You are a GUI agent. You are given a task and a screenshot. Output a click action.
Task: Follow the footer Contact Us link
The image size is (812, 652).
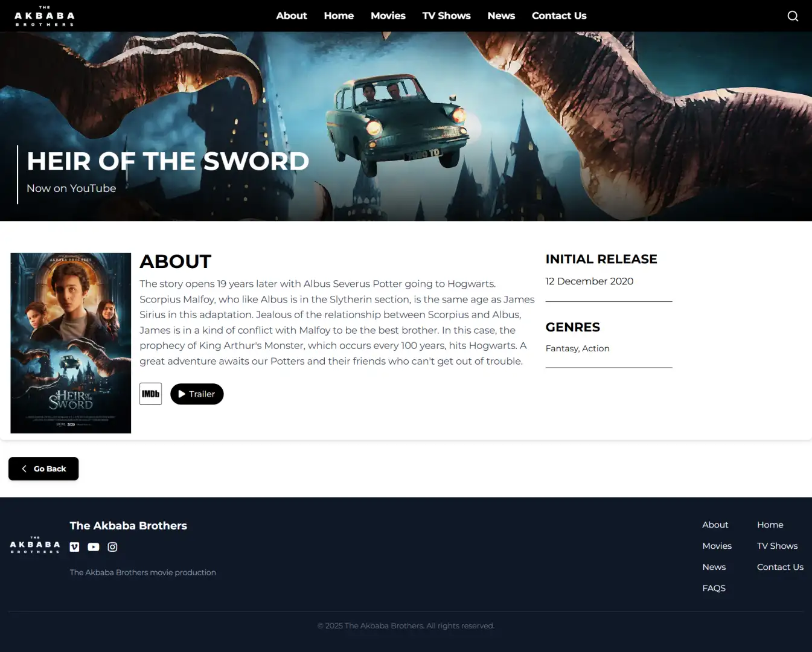click(x=781, y=567)
